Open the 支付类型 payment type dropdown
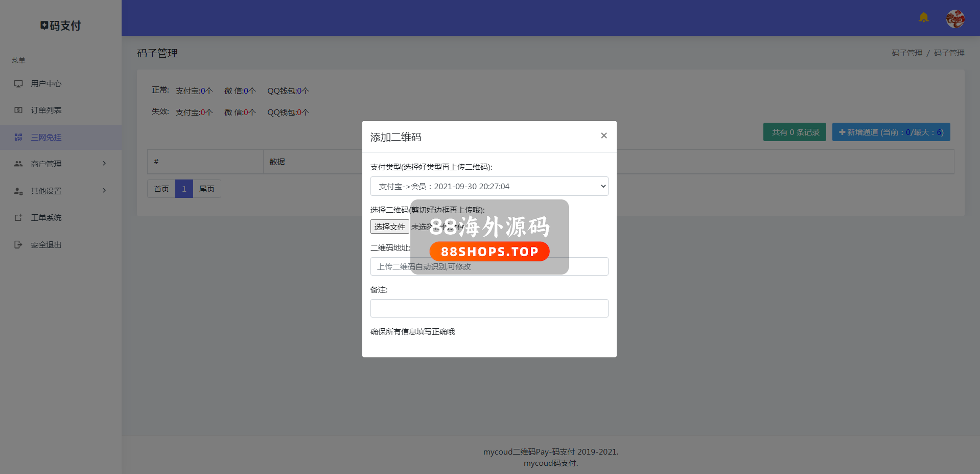The image size is (980, 474). click(489, 186)
